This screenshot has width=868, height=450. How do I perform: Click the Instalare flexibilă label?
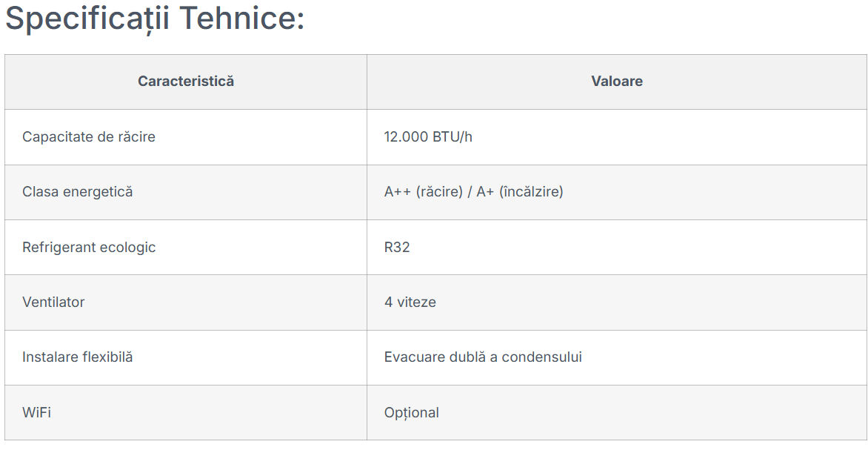78,357
